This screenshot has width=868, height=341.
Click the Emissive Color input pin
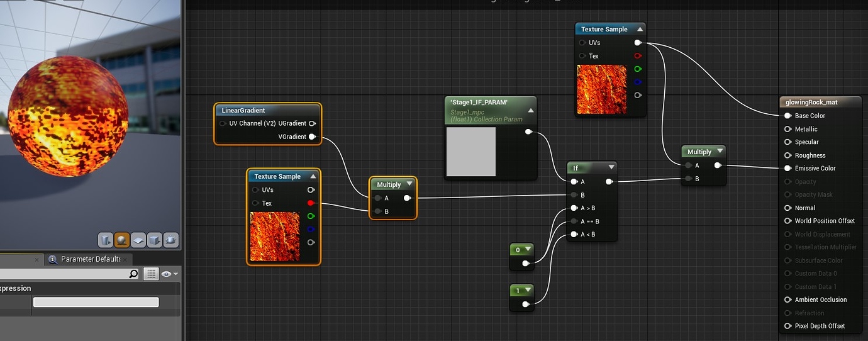(788, 168)
